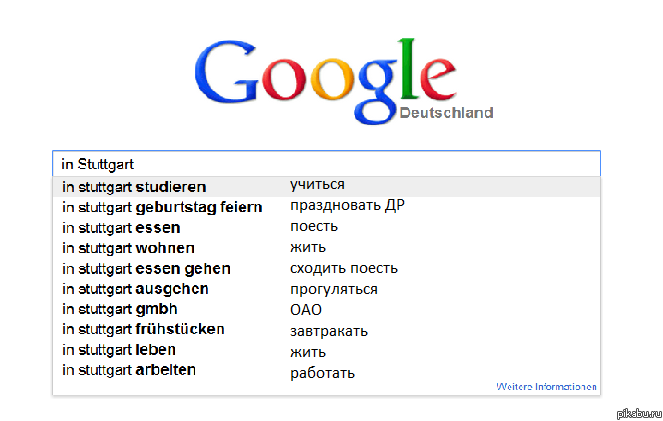The image size is (663, 421).
Task: Pick the 'in stuttgart essen' suggestion
Action: tap(121, 228)
